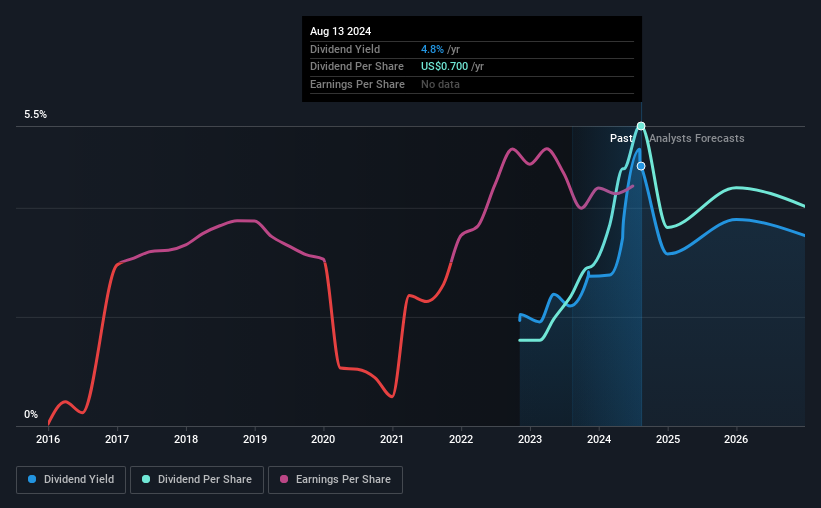
Task: Click the 5.5% y-axis label
Action: coord(36,115)
